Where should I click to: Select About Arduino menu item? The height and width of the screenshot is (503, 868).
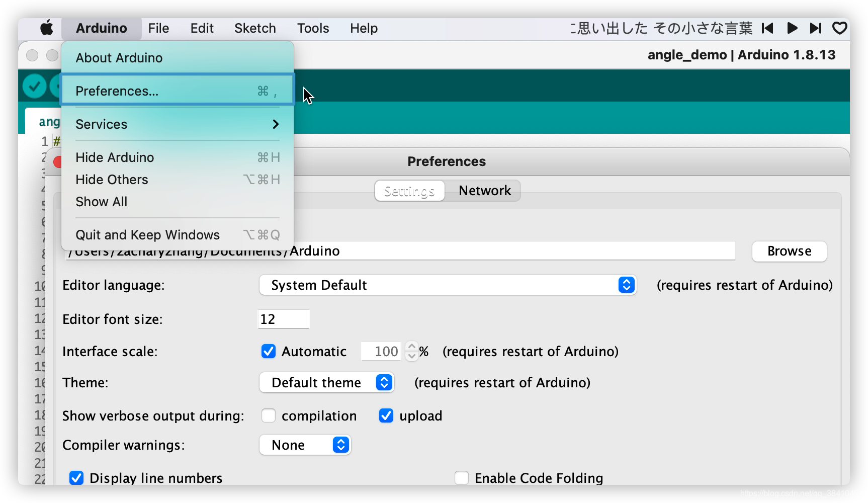tap(178, 58)
